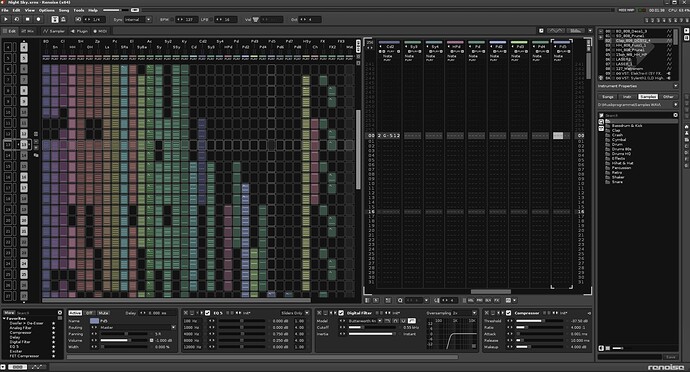Select Analog Filter in the Favorites list
Screen dimensions: 690x372
pyautogui.click(x=20, y=328)
